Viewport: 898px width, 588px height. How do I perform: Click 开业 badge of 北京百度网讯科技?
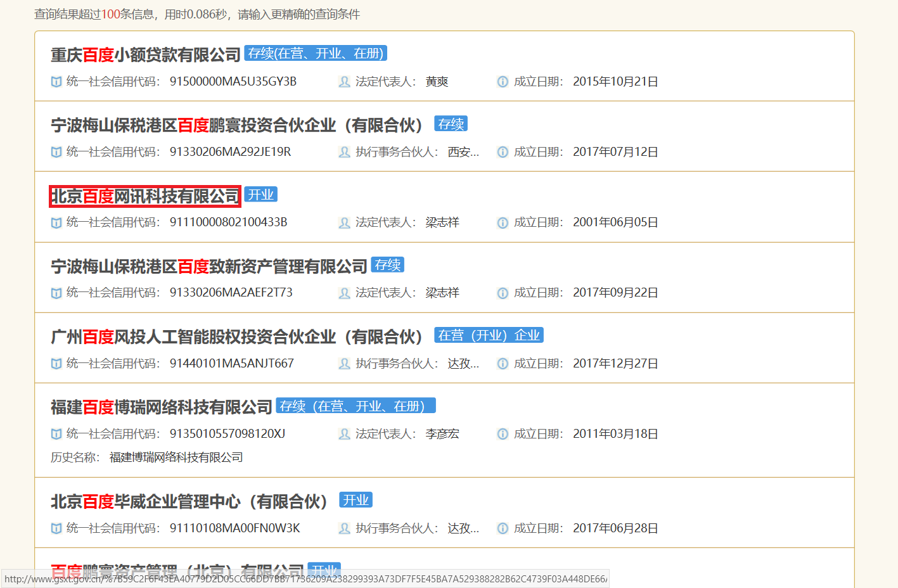click(x=260, y=195)
